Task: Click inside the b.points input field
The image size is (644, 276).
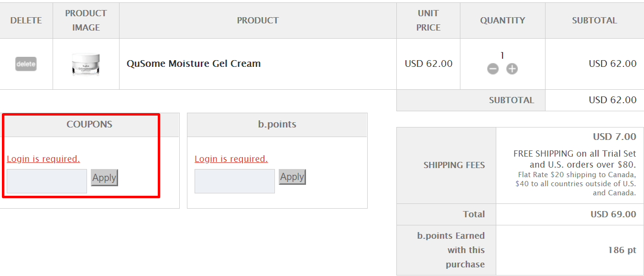Action: point(234,180)
